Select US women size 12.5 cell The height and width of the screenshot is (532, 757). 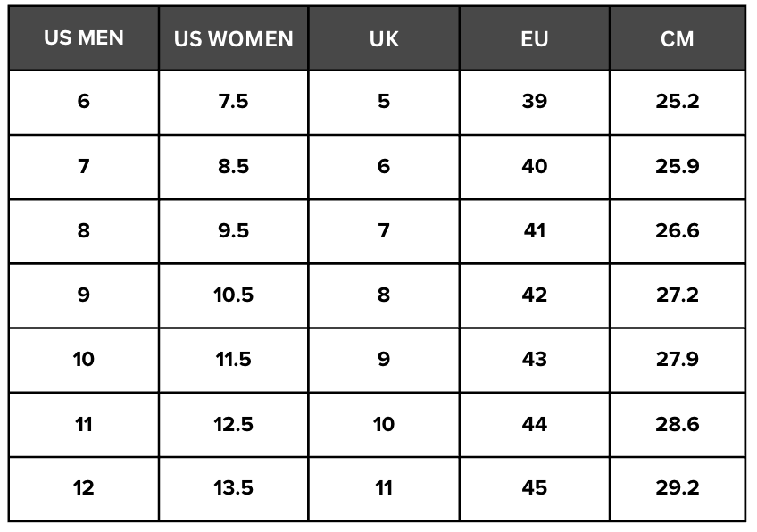coord(234,425)
